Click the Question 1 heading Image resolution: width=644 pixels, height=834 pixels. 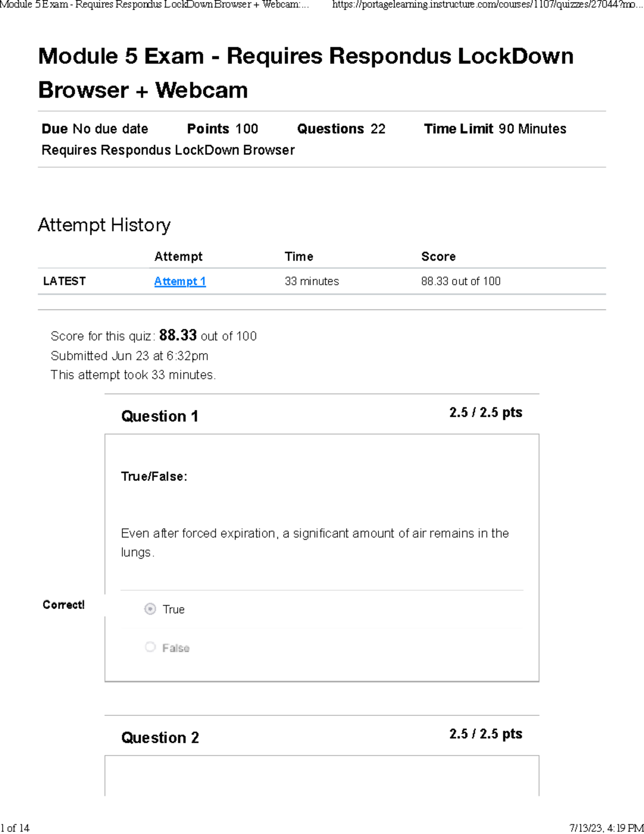pos(160,416)
